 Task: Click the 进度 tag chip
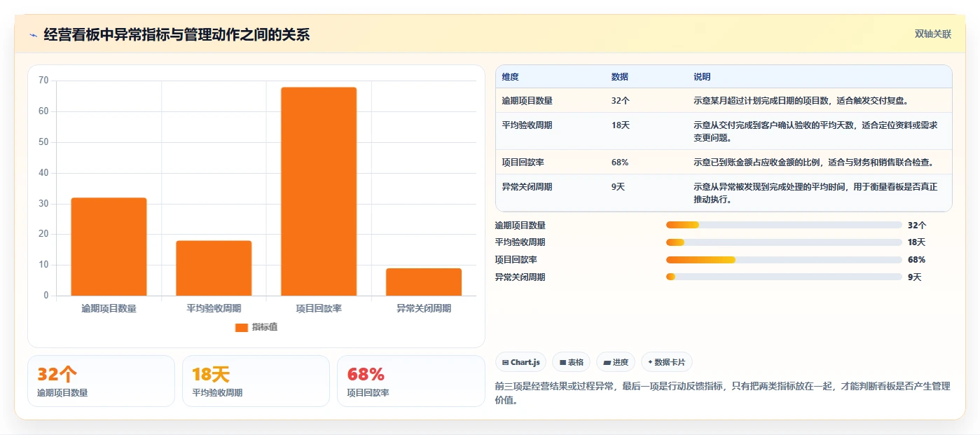pyautogui.click(x=616, y=362)
